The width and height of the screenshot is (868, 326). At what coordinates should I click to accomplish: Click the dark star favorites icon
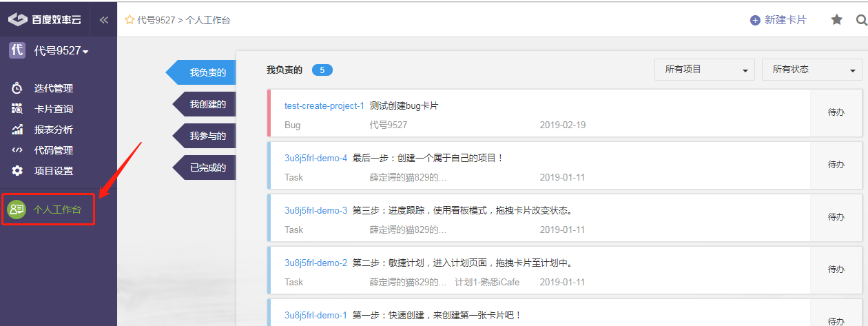click(x=836, y=20)
